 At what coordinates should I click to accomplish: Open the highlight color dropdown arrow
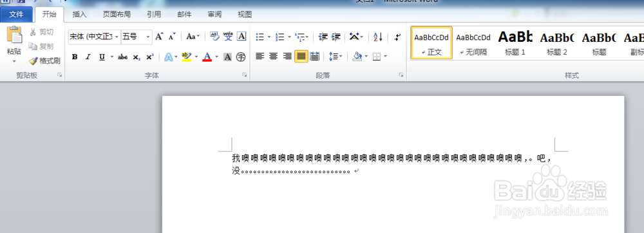[196, 57]
